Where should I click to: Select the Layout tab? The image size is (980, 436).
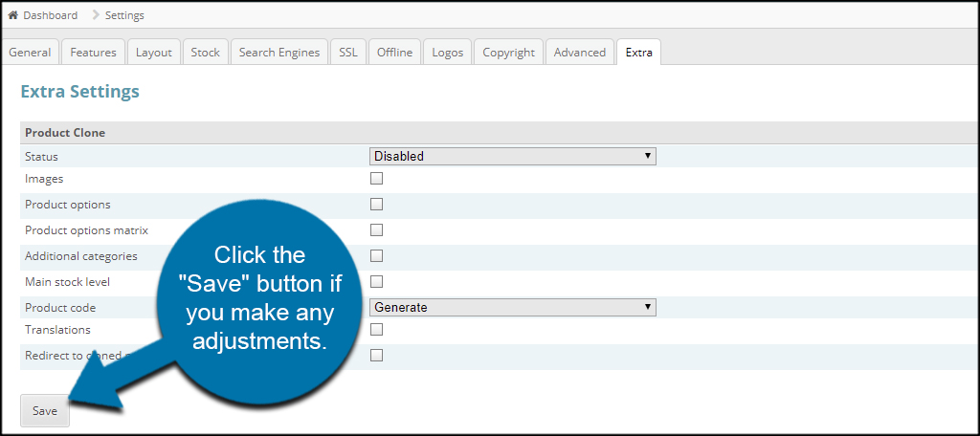click(154, 53)
